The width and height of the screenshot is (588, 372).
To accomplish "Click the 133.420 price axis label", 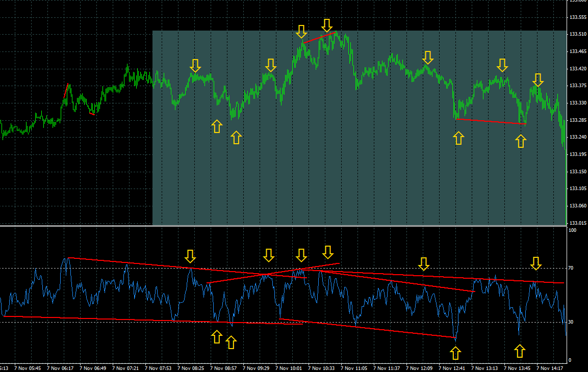I will (x=578, y=69).
